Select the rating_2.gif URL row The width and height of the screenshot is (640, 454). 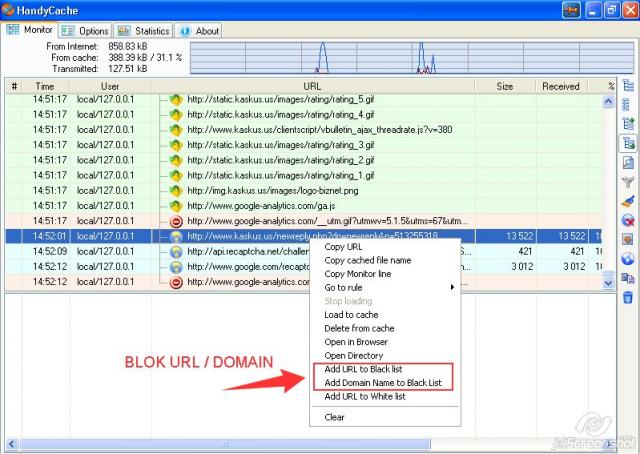pyautogui.click(x=303, y=160)
